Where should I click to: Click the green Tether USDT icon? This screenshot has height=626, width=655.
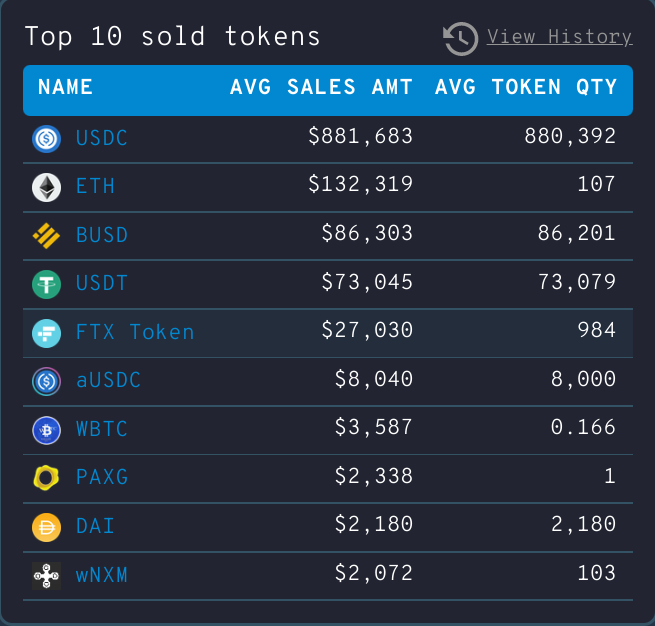[x=46, y=285]
